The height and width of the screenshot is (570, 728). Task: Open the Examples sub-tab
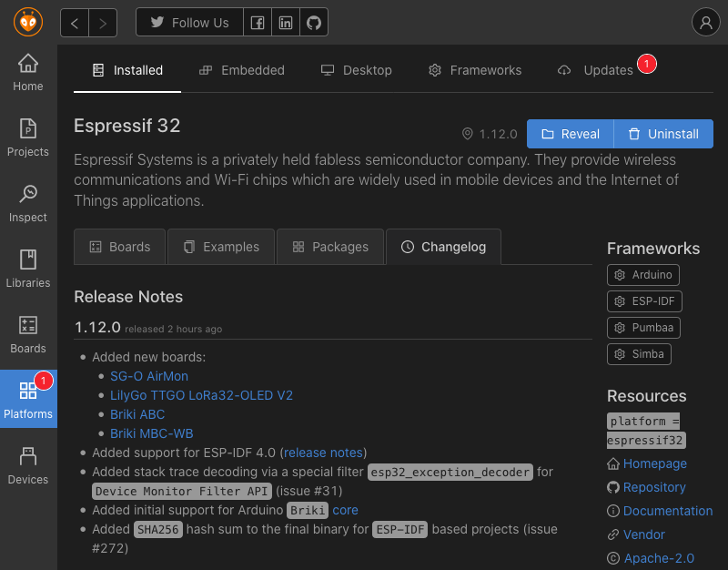tap(221, 247)
